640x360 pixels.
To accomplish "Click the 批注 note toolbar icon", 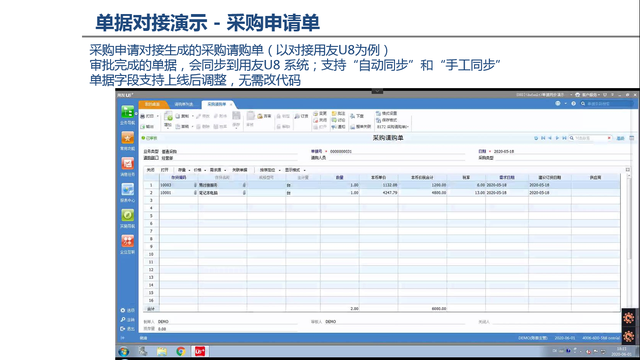I will tap(334, 113).
